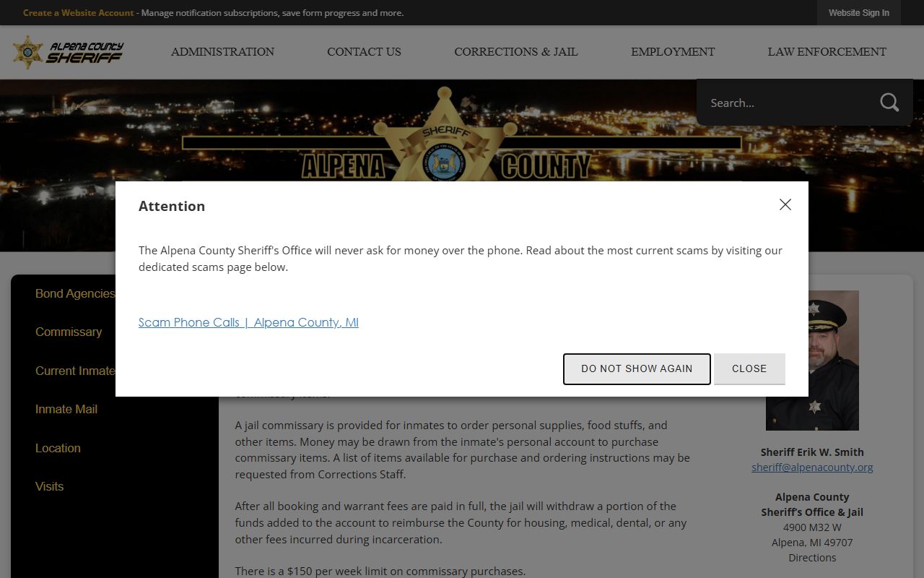Click Sheriff Erik W. Smith photo
The height and width of the screenshot is (578, 924).
(x=812, y=361)
